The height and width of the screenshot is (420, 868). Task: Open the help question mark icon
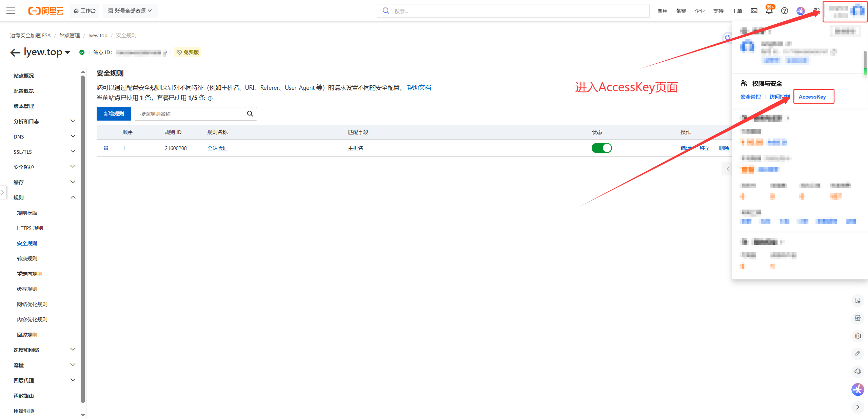[784, 11]
